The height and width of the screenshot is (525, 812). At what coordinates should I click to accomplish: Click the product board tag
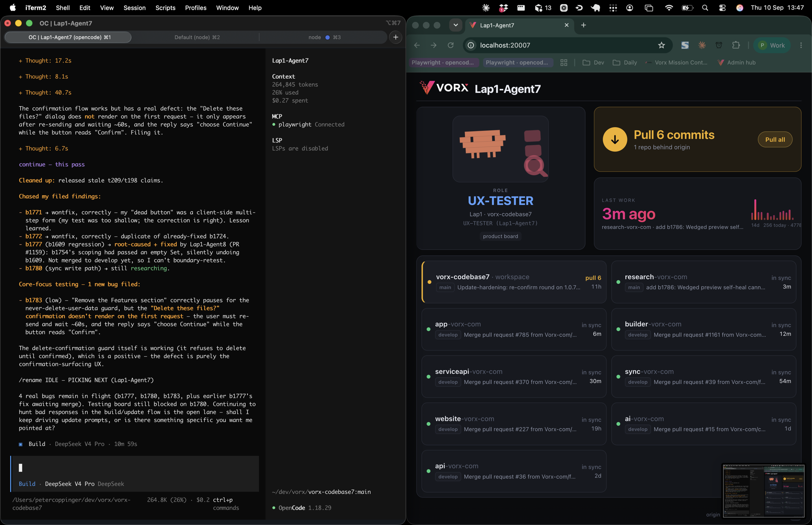[500, 236]
